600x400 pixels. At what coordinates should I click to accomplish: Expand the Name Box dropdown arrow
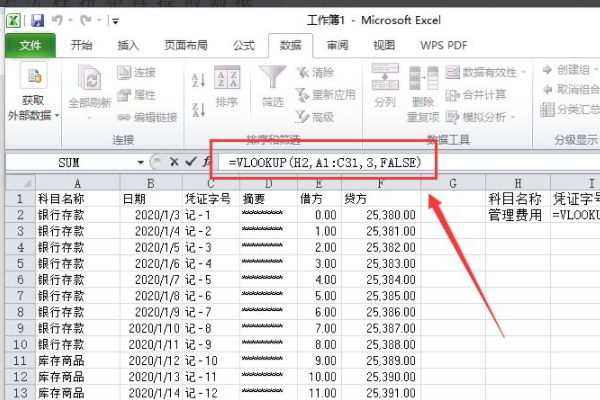pos(140,162)
